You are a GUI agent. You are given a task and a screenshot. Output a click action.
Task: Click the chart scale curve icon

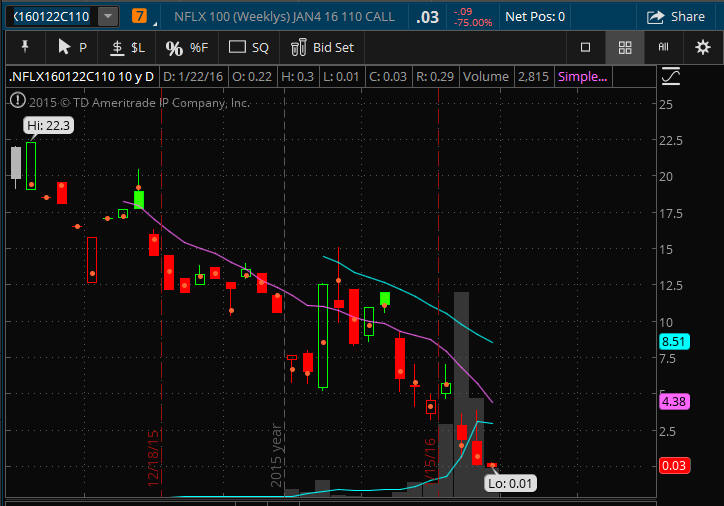[x=671, y=76]
